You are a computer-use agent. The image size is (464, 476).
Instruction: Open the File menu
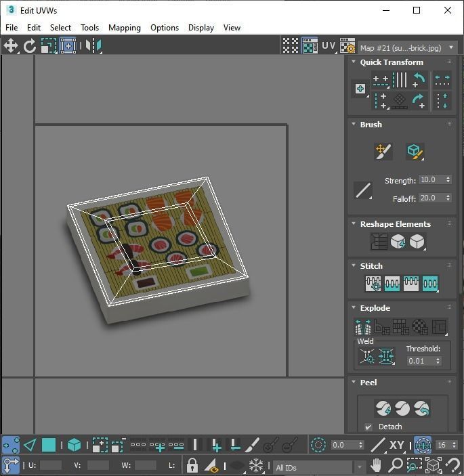[x=12, y=28]
